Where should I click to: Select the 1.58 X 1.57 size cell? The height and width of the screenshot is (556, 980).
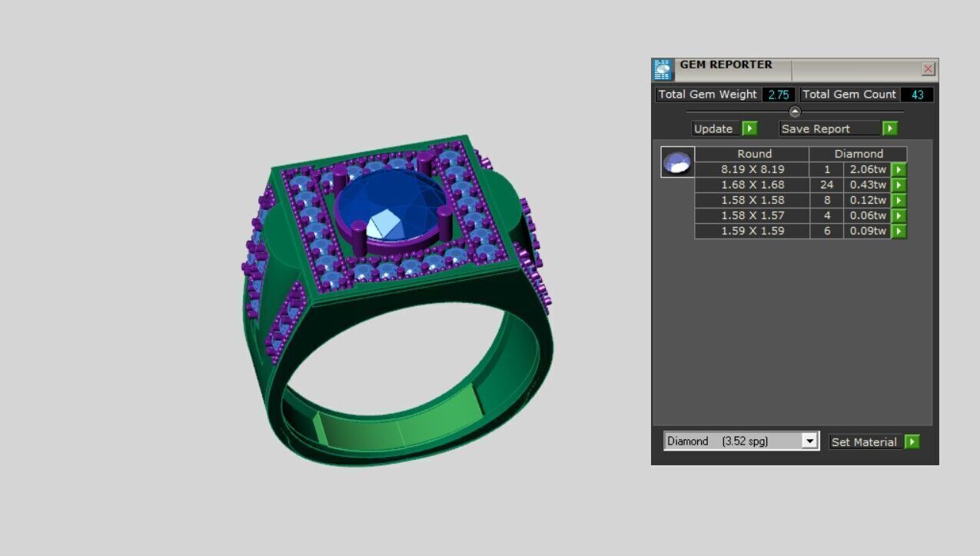pos(752,215)
